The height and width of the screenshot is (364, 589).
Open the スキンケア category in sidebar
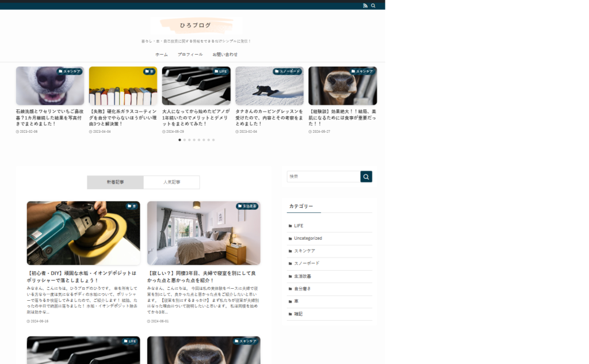point(304,251)
